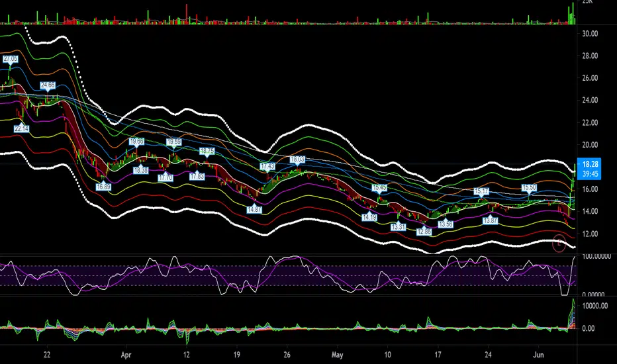The height and width of the screenshot is (364, 617).
Task: Select the 13.56 pivot label
Action: point(446,224)
